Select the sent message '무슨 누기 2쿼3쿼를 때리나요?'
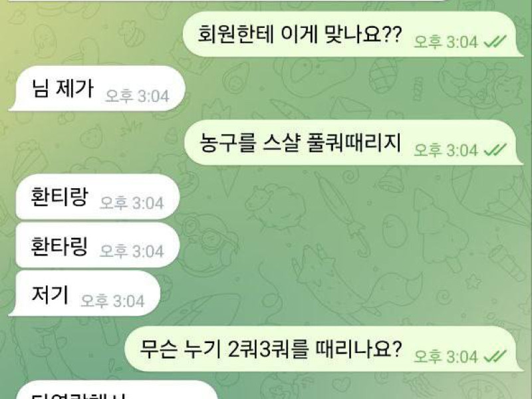Screen dimensions: 532x399 [324, 348]
